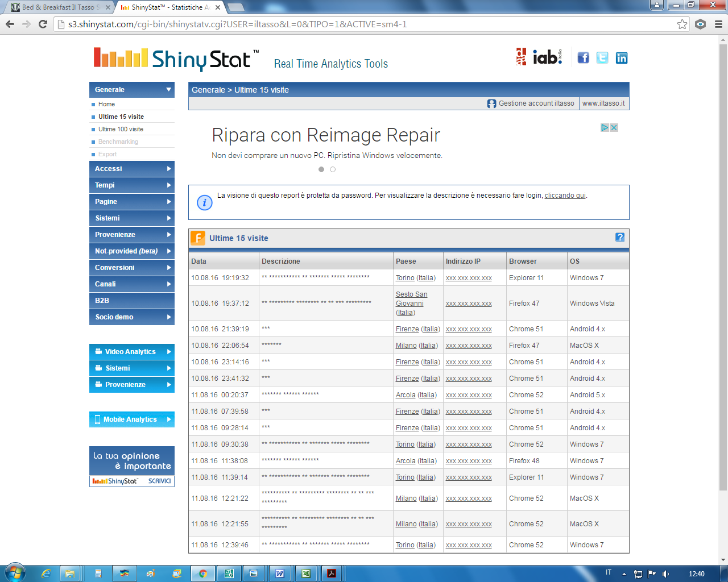Image resolution: width=728 pixels, height=582 pixels.
Task: Open the Chrome menu icon
Action: point(718,24)
